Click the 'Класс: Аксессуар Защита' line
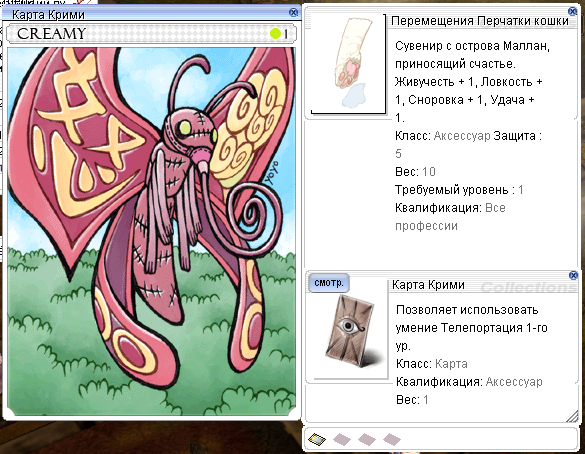The width and height of the screenshot is (585, 454). click(469, 136)
